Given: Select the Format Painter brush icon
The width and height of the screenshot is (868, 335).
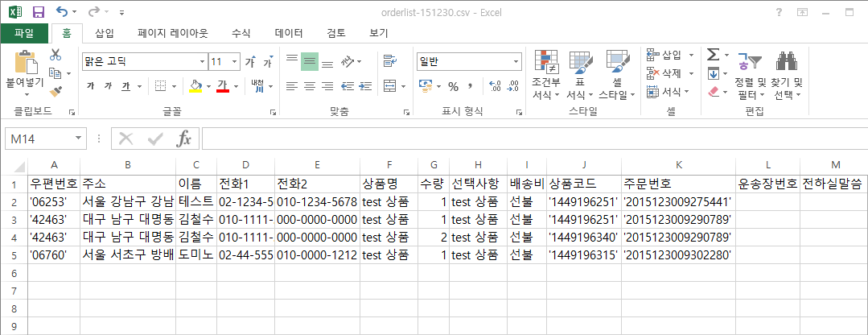Looking at the screenshot, I should click(56, 91).
